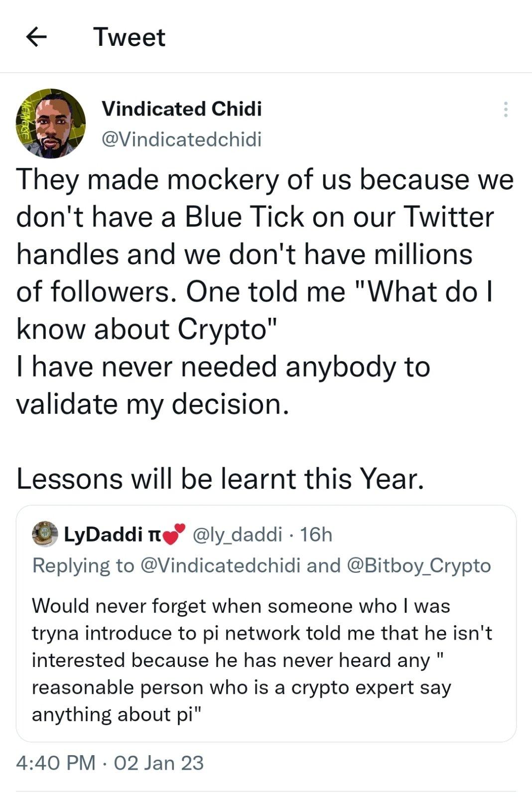Click the 02 Jan 23 date
Image resolution: width=532 pixels, height=797 pixels.
(x=159, y=763)
